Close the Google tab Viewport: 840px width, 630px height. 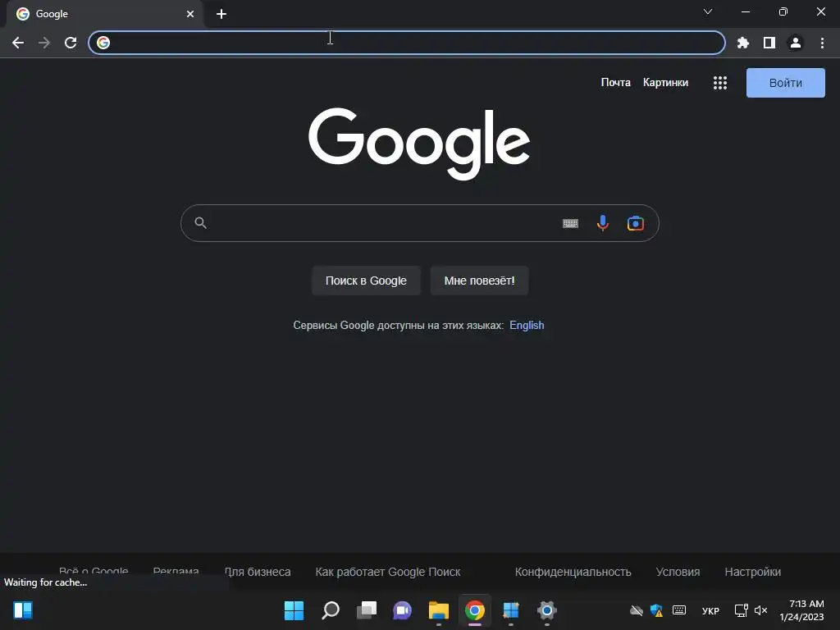click(x=190, y=14)
